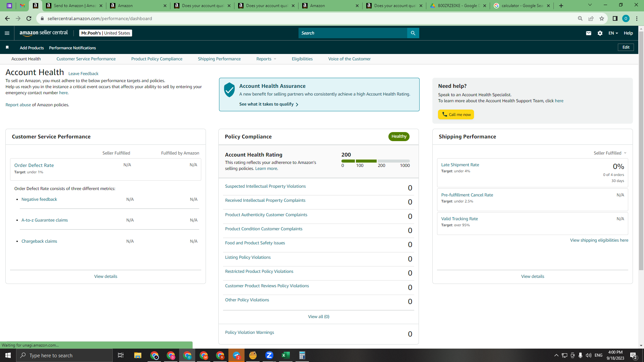Viewport: 644px width, 362px height.
Task: Open the Chrome three-dot menu
Action: [637, 18]
